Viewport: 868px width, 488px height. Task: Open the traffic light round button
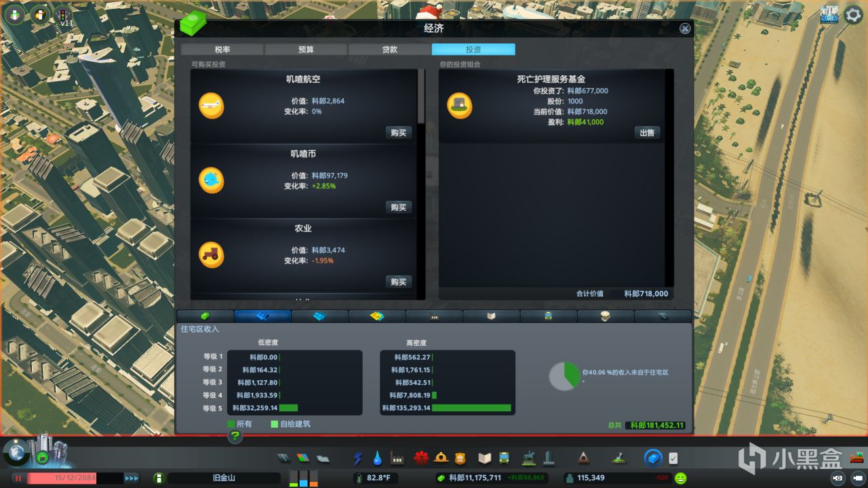click(64, 14)
